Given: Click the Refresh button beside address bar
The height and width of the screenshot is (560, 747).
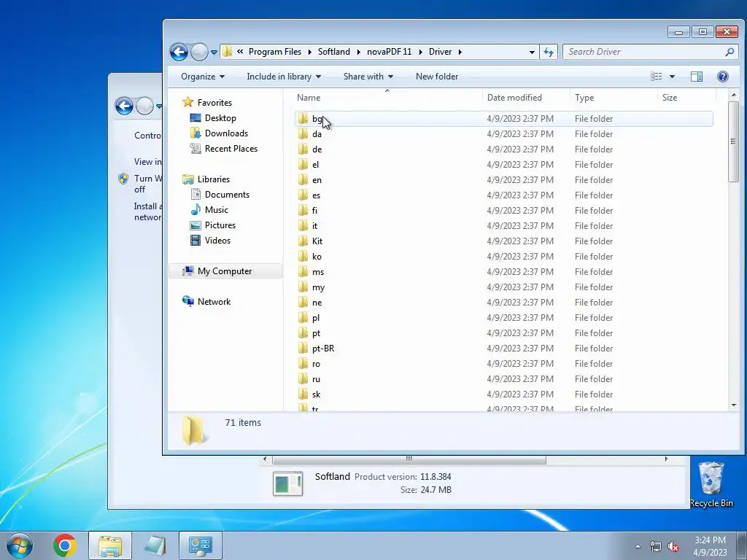Looking at the screenshot, I should coord(549,52).
